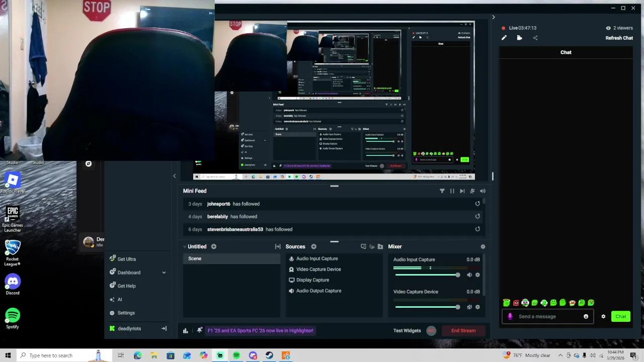Click the video camera icon in chat header
The width and height of the screenshot is (644, 362).
tap(519, 38)
